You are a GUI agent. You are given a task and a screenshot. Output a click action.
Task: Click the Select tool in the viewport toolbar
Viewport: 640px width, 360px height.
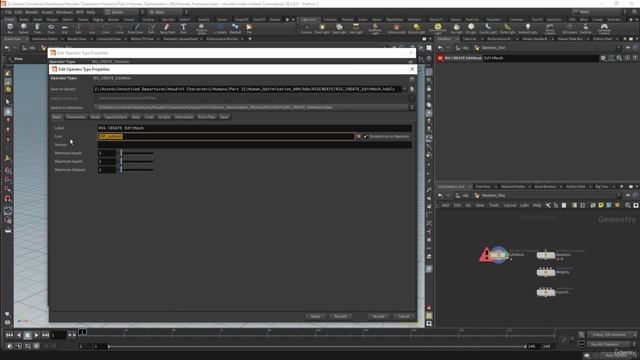click(8, 102)
